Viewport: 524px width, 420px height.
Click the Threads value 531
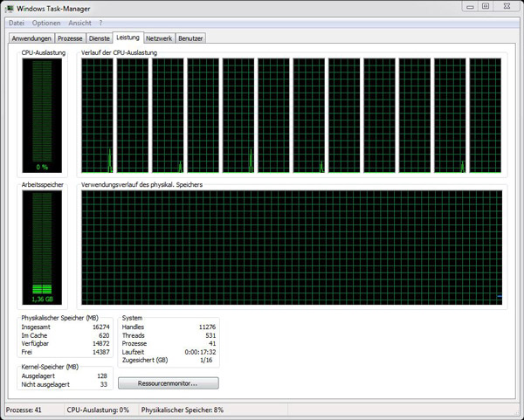tap(210, 335)
